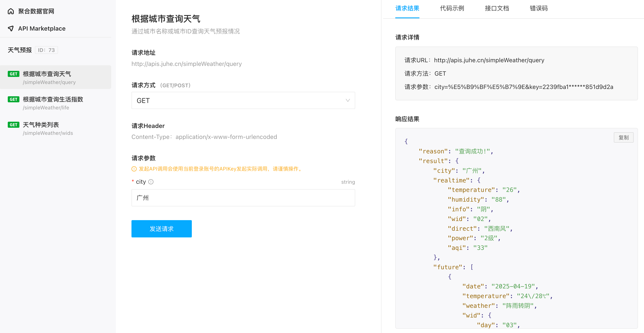Click the home icon beside 聚合数据官网
The height and width of the screenshot is (333, 644).
point(11,11)
